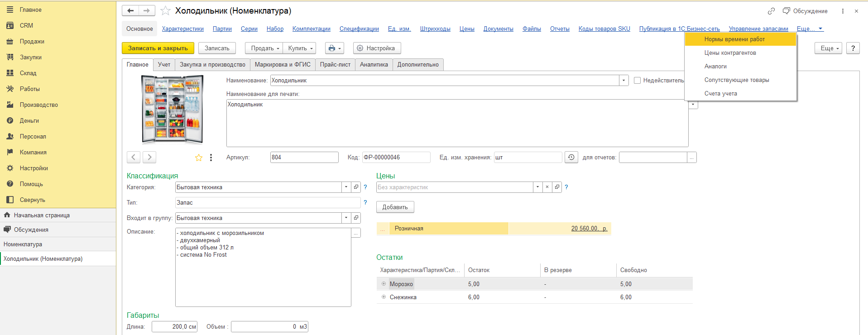868x335 pixels.
Task: Open Обсуждение in the title bar
Action: click(x=806, y=11)
